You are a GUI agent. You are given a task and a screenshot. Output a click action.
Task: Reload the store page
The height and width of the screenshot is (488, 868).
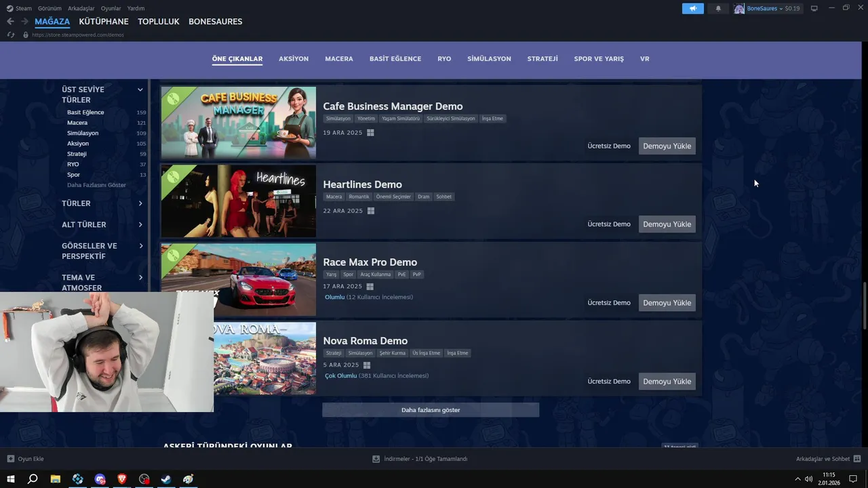[x=10, y=35]
